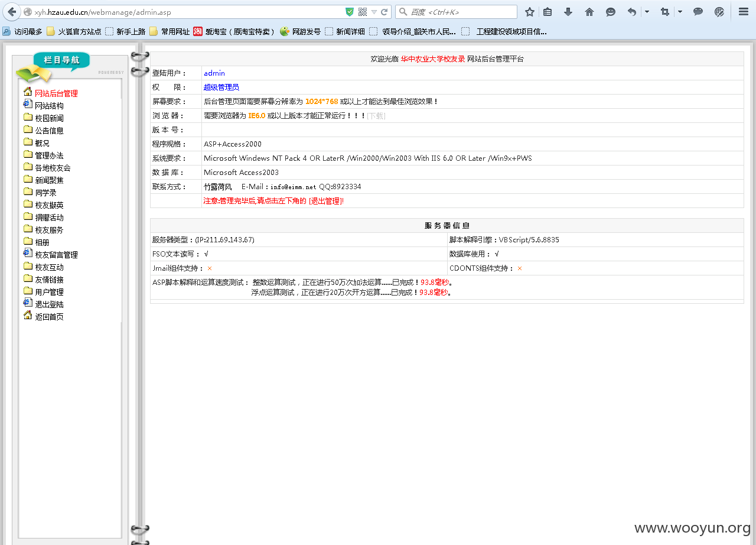Click the URL address bar text
Screen dimensions: 756x545
coord(103,12)
